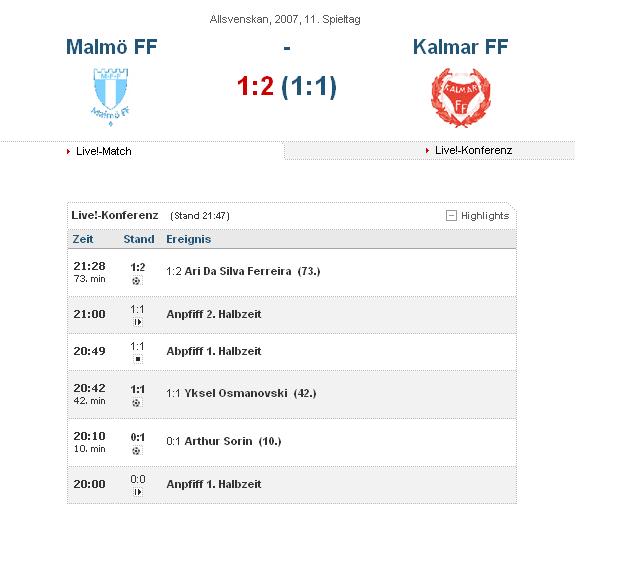Open the Malmö FF team name link
This screenshot has height=564, width=624.
point(112,47)
